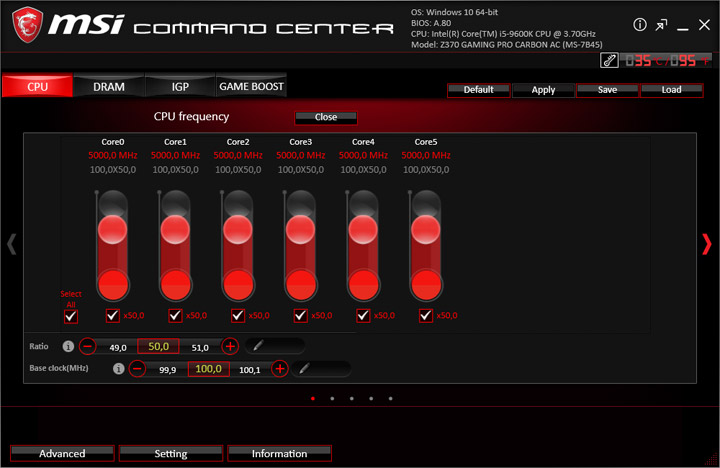Open the Setting section
The height and width of the screenshot is (468, 720).
171,453
